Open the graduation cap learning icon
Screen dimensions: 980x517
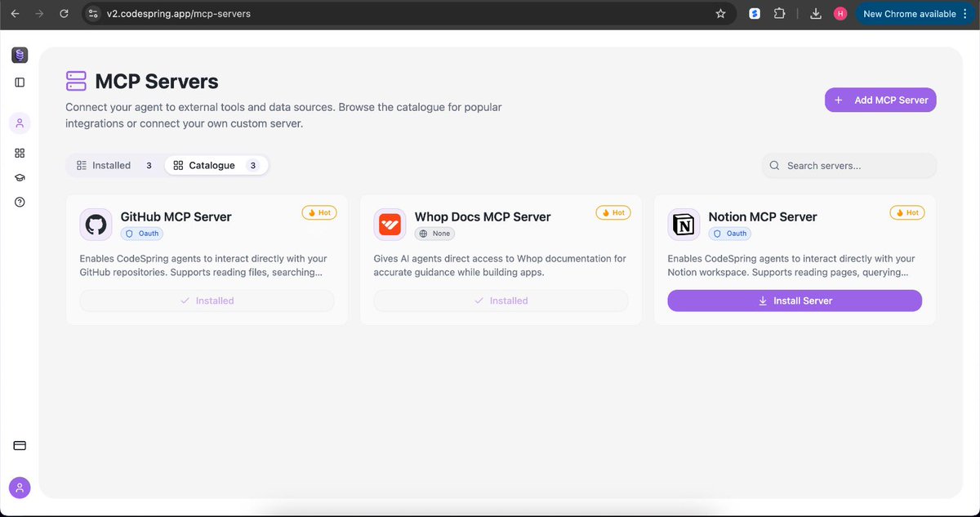20,177
